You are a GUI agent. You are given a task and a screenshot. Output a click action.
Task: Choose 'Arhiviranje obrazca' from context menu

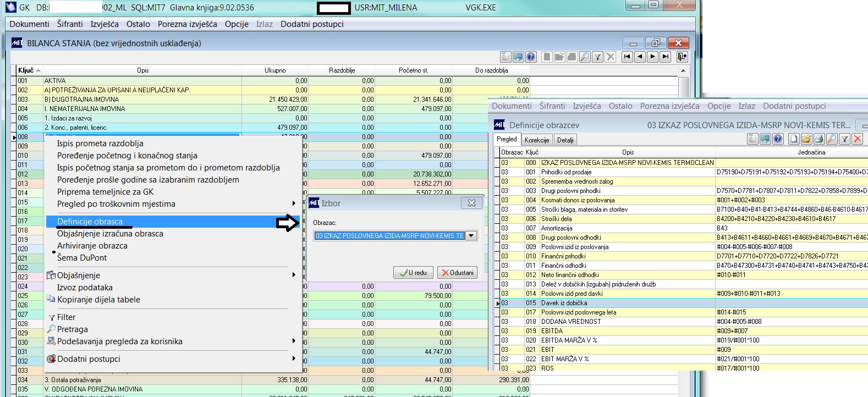point(92,246)
